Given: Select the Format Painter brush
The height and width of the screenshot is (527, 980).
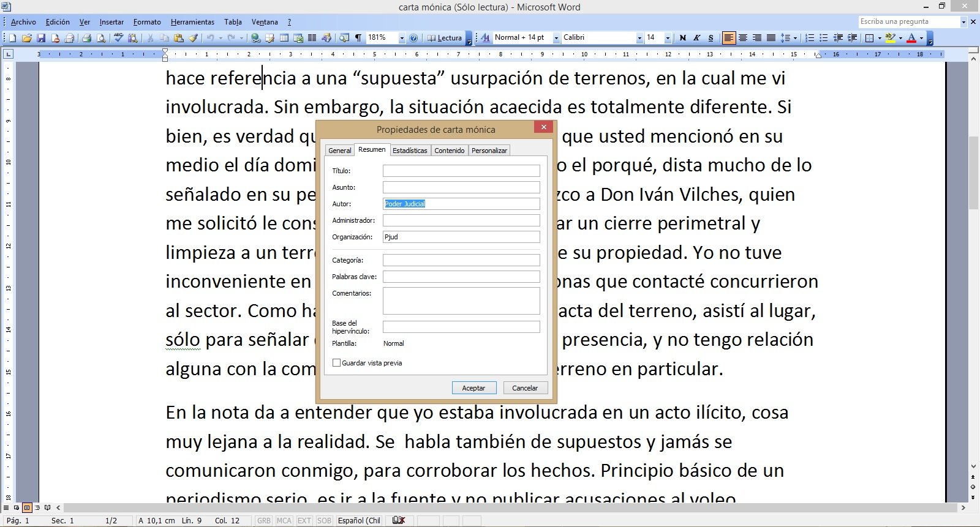Looking at the screenshot, I should coord(193,38).
